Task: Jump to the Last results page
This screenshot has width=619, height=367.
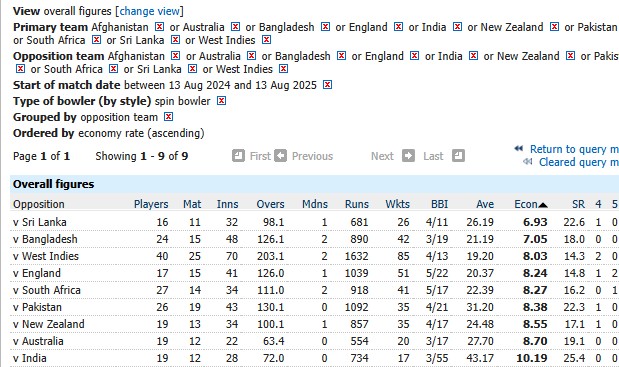Action: (444, 156)
